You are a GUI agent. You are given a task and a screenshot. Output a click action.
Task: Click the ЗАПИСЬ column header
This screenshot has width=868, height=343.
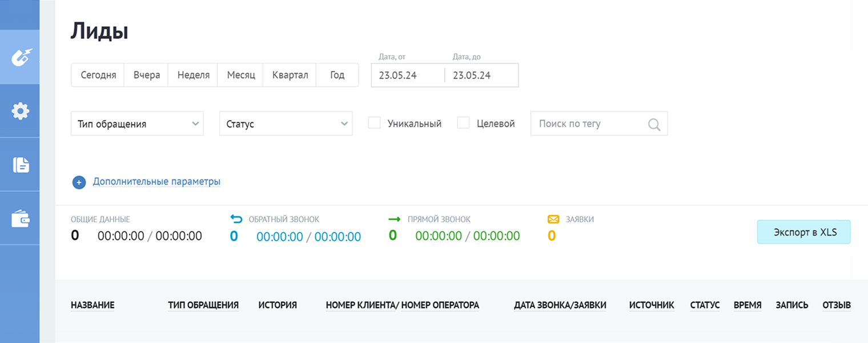pos(792,305)
